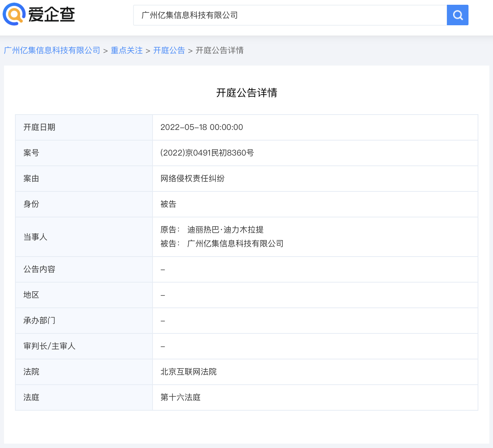The image size is (493, 448).
Task: Open 广州亿集信息科技有限公司 breadcrumb link
Action: pos(52,50)
